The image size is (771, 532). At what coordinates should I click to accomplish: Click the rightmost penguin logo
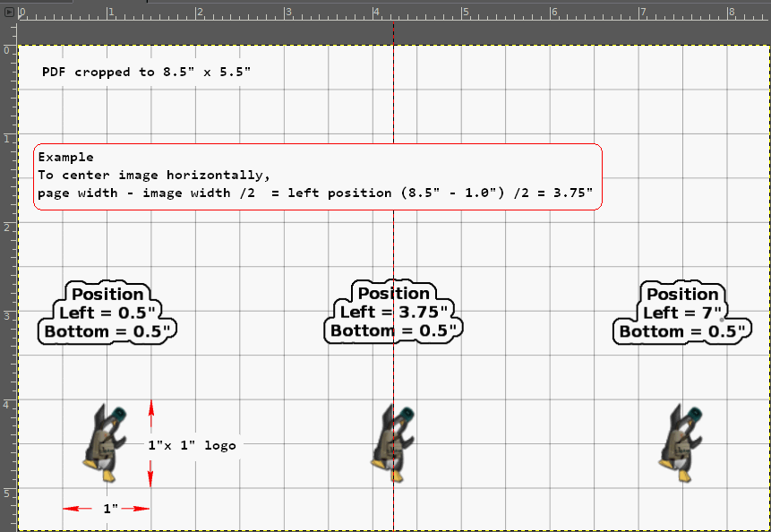(x=680, y=442)
